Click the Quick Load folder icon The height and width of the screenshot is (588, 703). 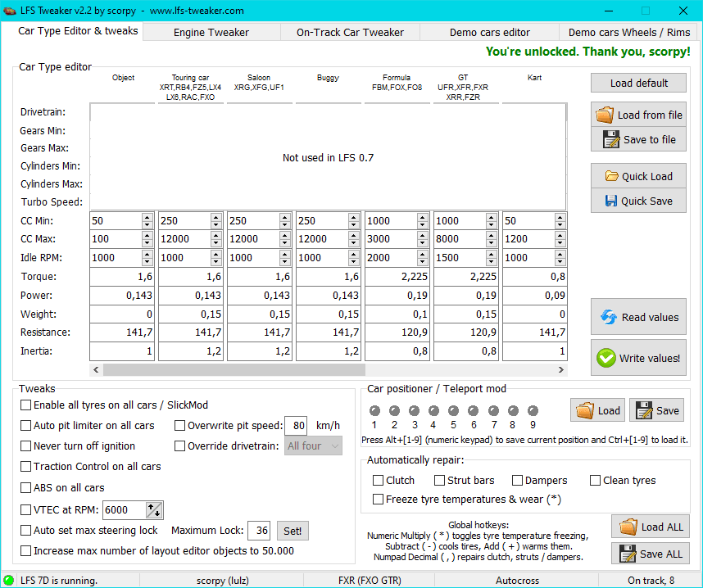point(611,176)
